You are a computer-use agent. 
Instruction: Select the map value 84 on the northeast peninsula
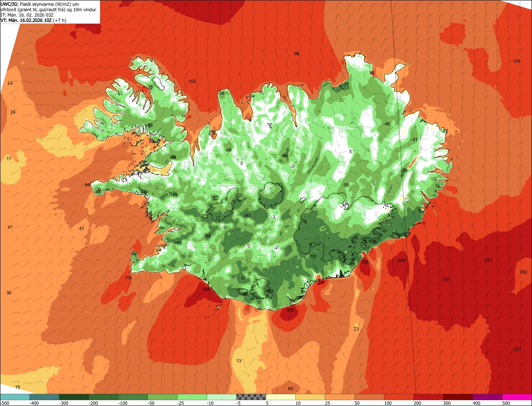click(x=372, y=73)
